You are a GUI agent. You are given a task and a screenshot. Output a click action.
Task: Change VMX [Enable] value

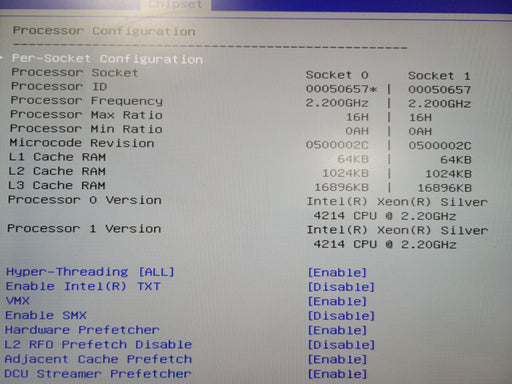pos(337,301)
